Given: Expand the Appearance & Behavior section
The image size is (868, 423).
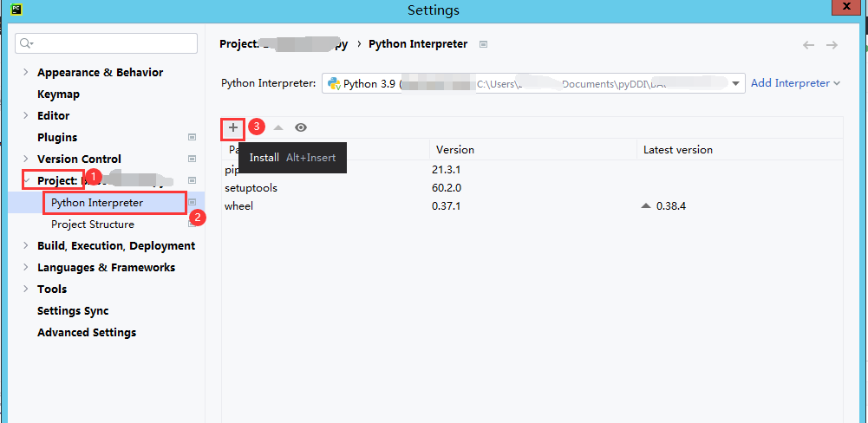Looking at the screenshot, I should [25, 73].
